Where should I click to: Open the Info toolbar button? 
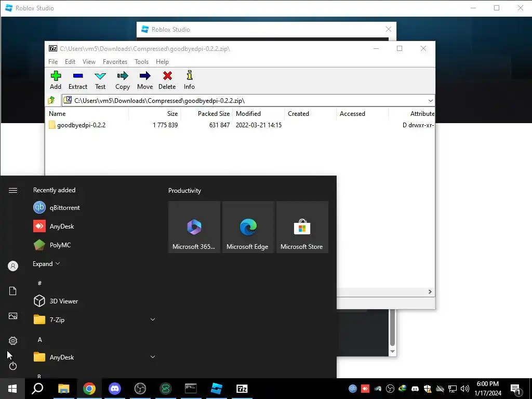189,81
